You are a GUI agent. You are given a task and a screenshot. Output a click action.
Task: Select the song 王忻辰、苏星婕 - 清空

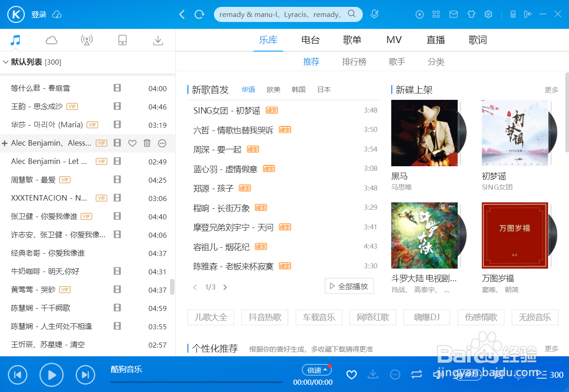pos(48,344)
